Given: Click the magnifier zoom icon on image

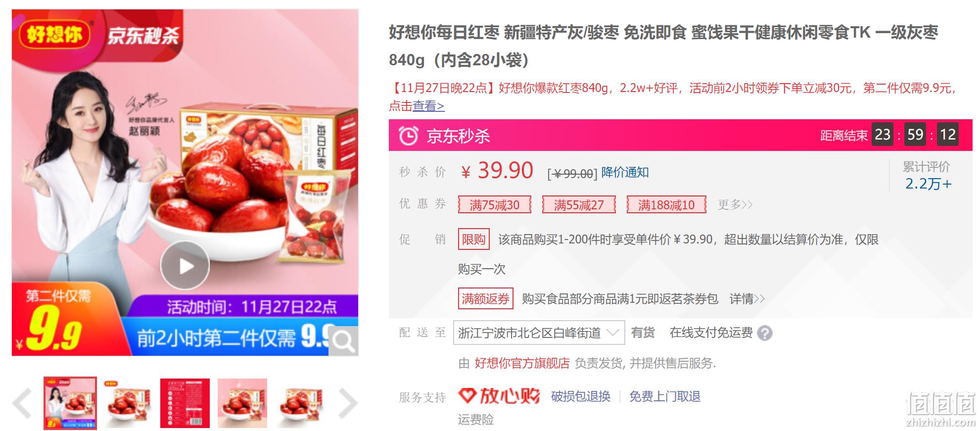Looking at the screenshot, I should (343, 340).
